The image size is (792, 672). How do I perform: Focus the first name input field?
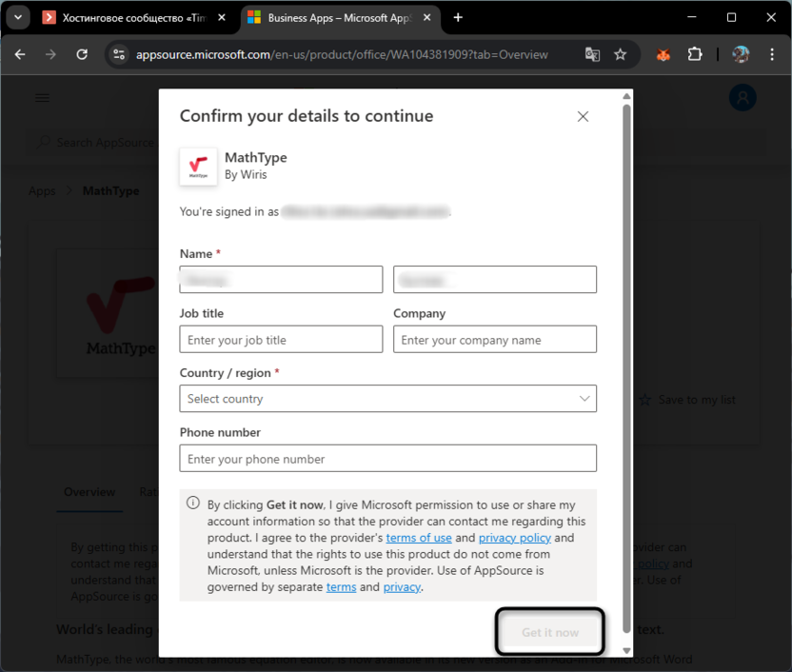pyautogui.click(x=281, y=279)
